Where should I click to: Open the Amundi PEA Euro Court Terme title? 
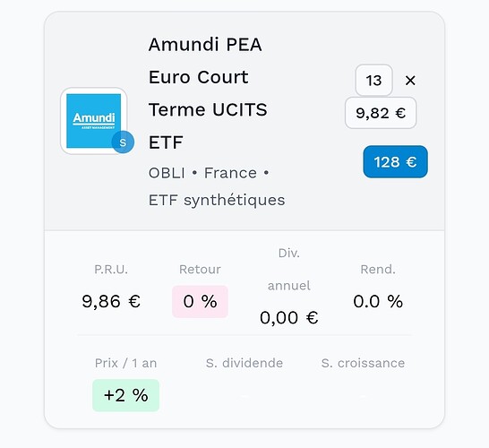[x=208, y=93]
